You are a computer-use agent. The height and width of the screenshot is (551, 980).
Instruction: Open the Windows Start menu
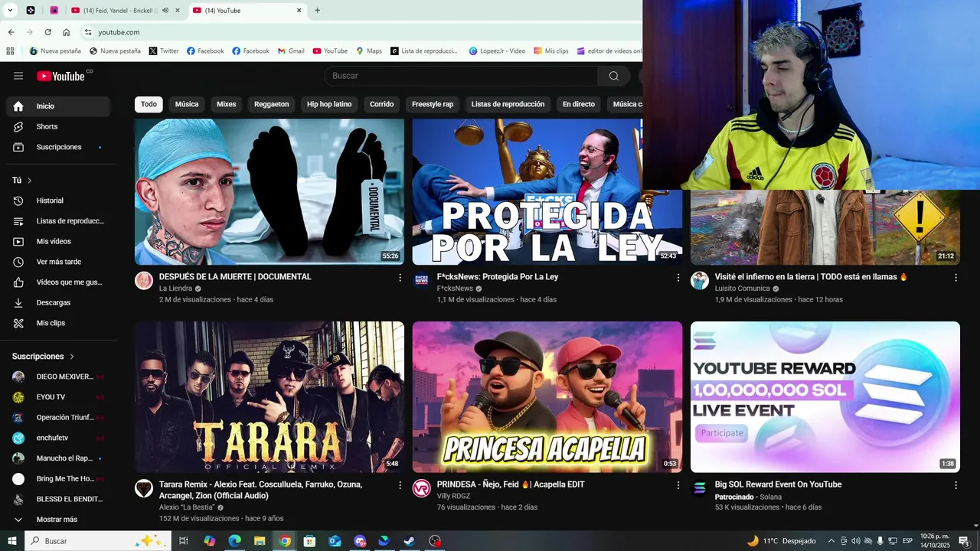(x=11, y=541)
